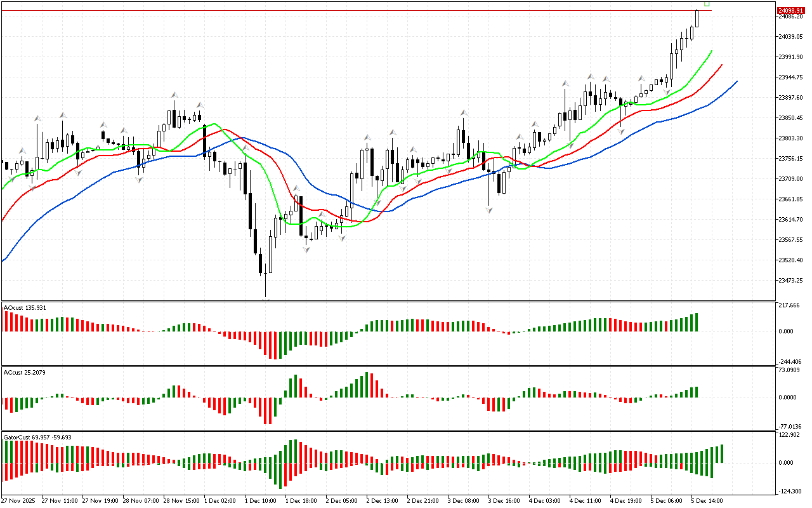
Task: Click the 217.666 AO scale value
Action: tap(788, 305)
